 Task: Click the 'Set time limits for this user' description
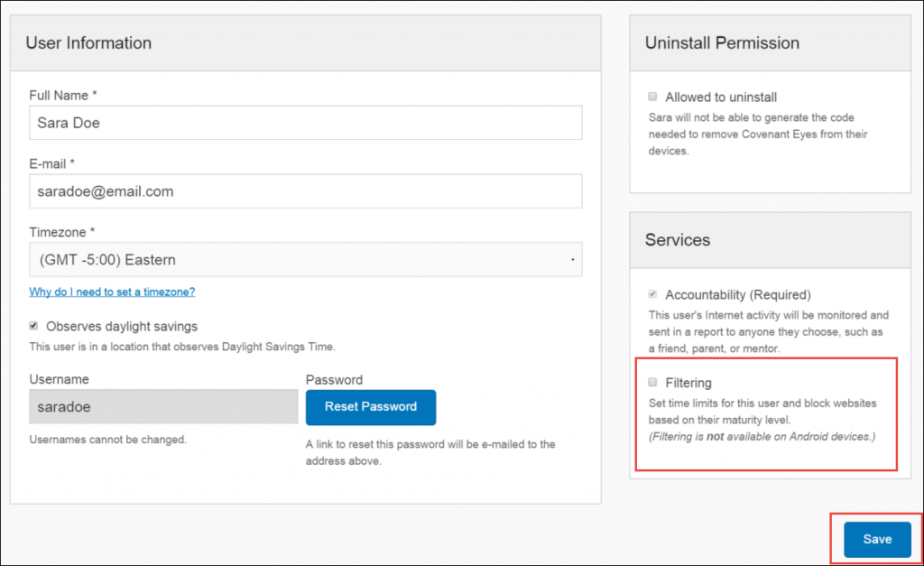(762, 412)
